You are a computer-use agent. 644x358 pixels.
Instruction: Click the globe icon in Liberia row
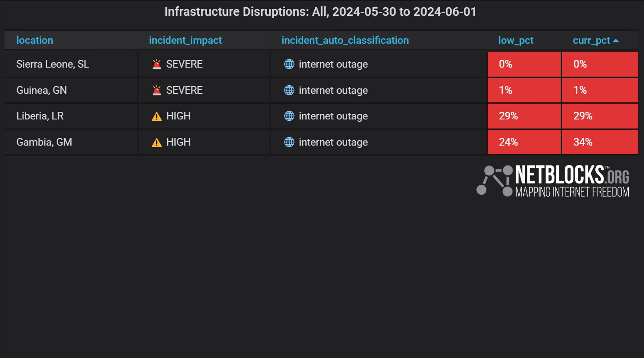(289, 116)
